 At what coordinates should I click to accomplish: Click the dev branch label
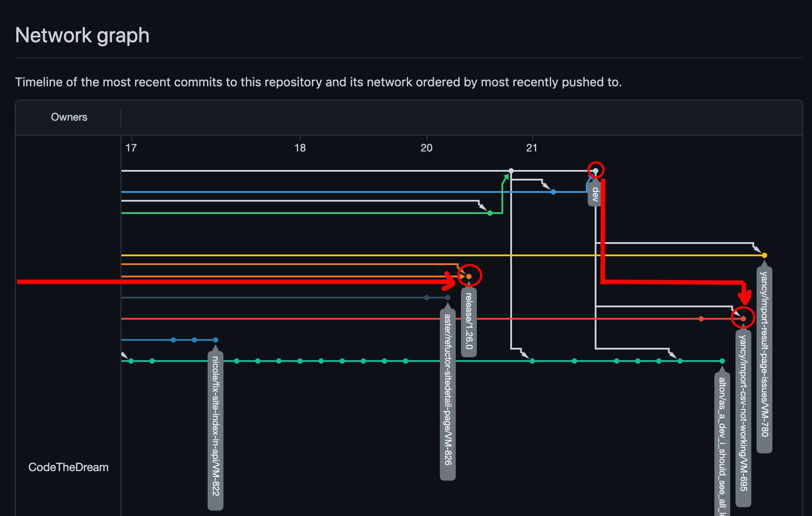click(x=595, y=194)
